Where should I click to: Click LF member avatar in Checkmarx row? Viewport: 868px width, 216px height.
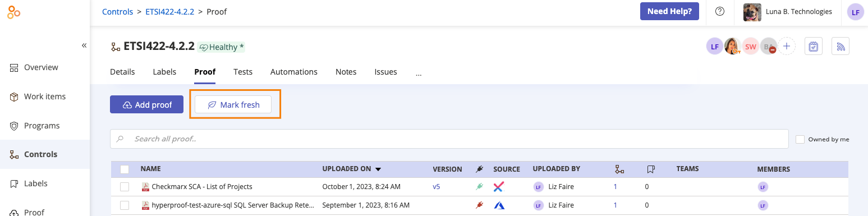763,187
